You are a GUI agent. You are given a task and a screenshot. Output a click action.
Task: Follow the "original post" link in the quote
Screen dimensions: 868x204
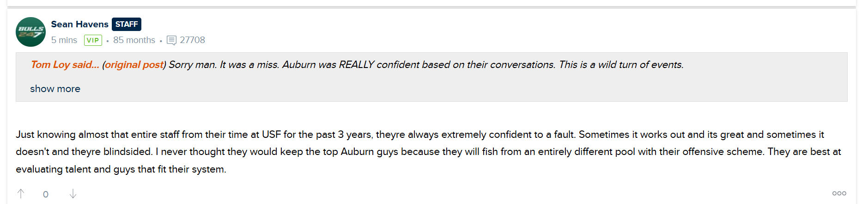tap(134, 65)
